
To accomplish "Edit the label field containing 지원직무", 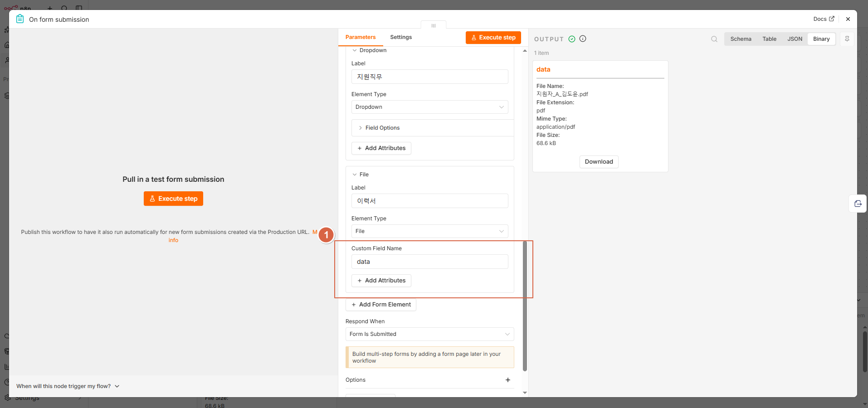I will pos(429,77).
